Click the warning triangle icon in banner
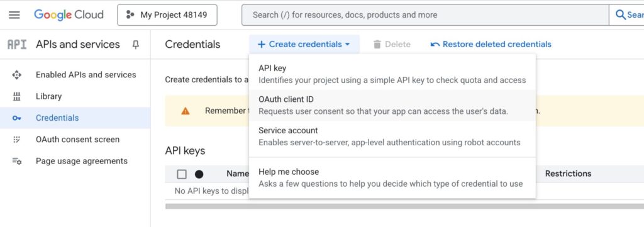Viewport: 644px width, 227px height. point(186,111)
